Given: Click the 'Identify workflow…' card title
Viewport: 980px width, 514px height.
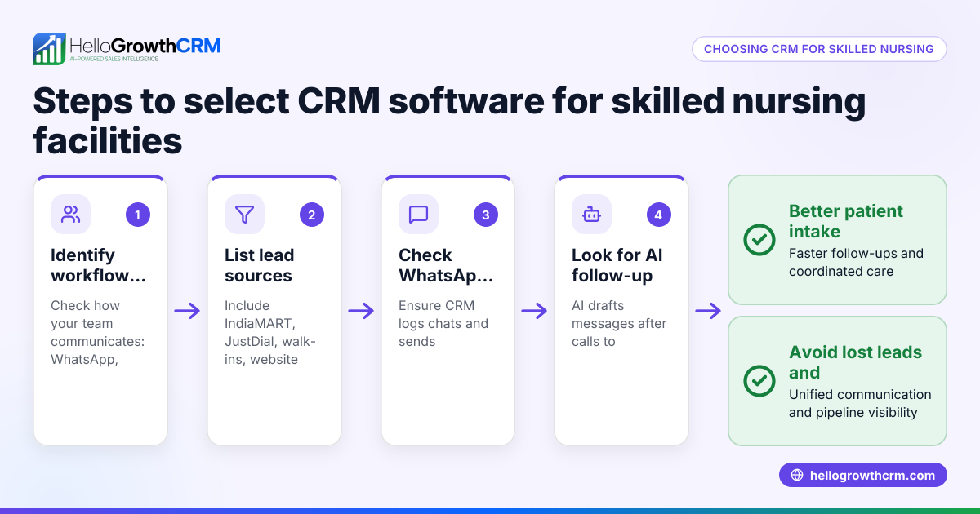Looking at the screenshot, I should (99, 265).
